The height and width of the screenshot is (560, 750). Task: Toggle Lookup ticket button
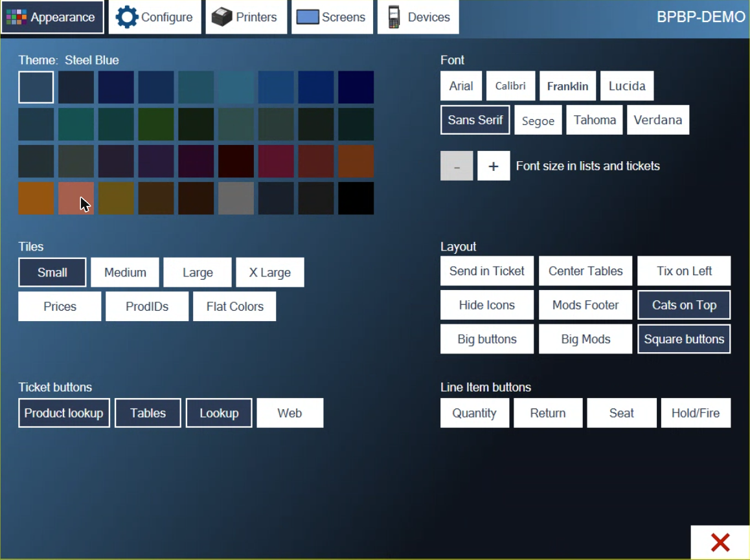click(x=219, y=413)
